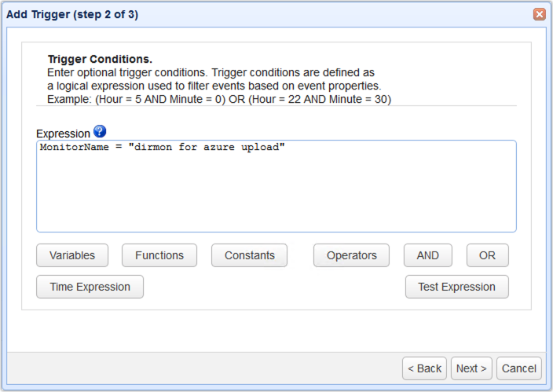Click the Expression field label
Screen dimensions: 553x392
point(63,134)
